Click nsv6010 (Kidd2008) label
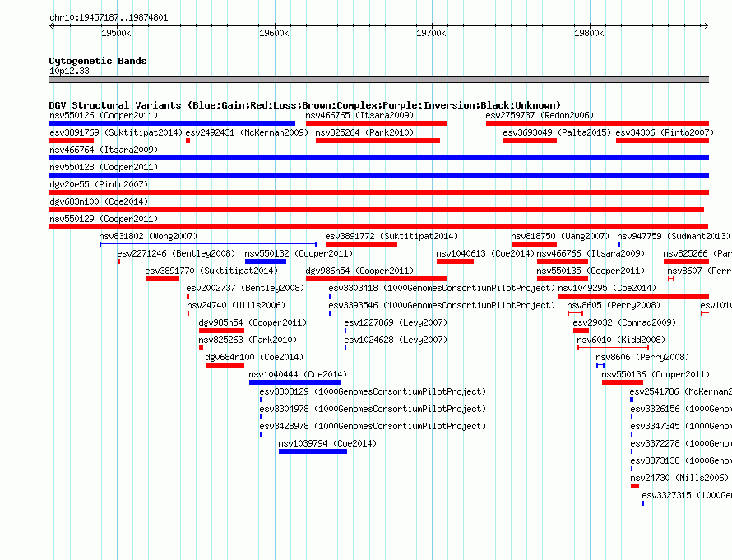Viewport: 732px width, 560px height. pyautogui.click(x=621, y=340)
